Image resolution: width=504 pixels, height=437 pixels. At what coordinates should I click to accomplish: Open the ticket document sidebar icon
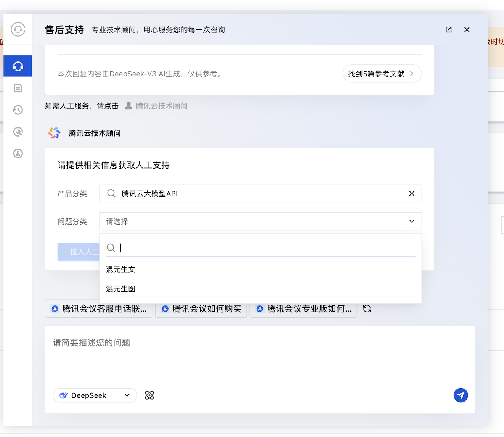18,88
